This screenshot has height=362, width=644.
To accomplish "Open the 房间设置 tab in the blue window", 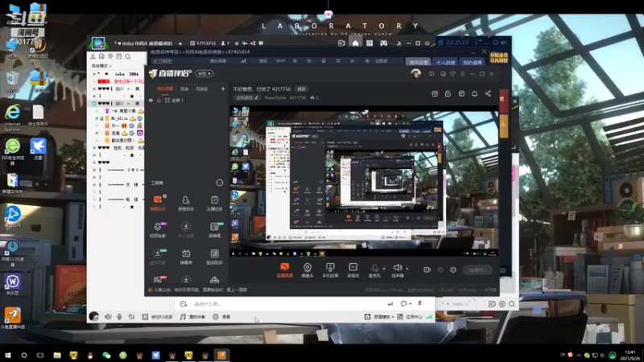I will [x=419, y=63].
